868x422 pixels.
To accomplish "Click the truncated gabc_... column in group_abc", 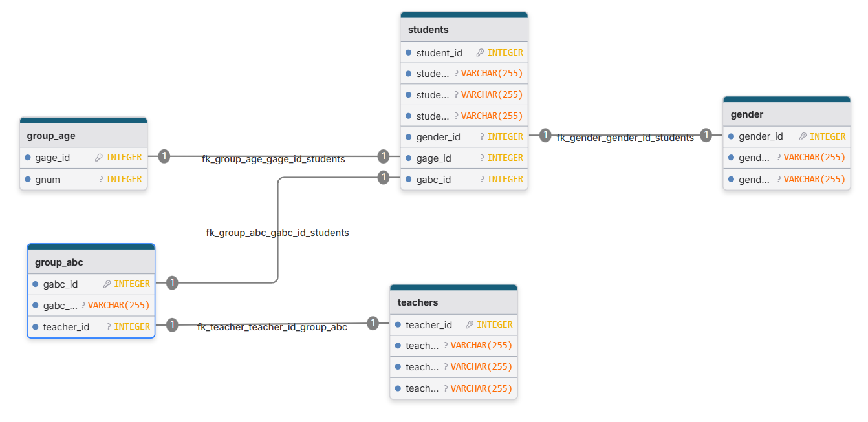I will [60, 306].
